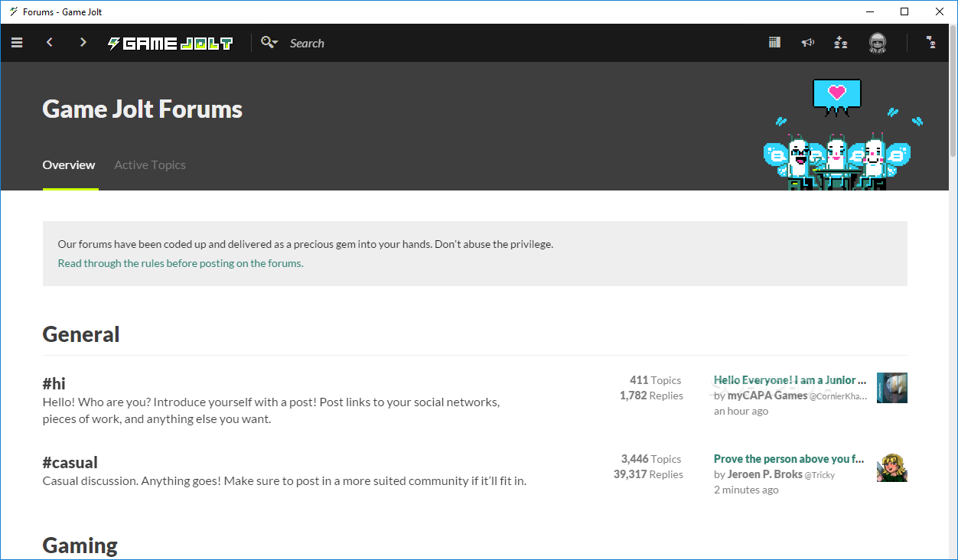The height and width of the screenshot is (560, 958).
Task: Maximize the Game Jolt window
Action: (x=904, y=11)
